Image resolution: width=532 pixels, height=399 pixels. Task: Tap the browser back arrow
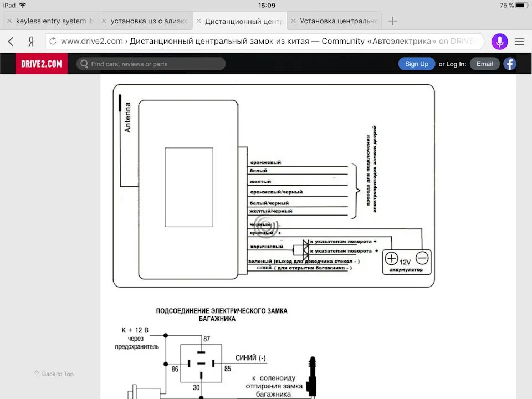(11, 42)
